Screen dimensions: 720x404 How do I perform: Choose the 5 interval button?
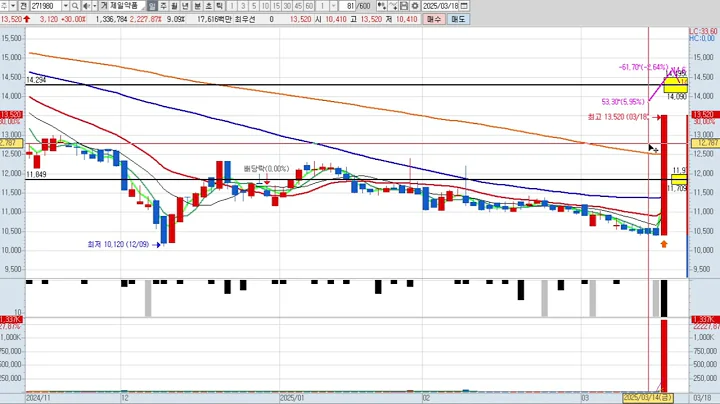254,6
